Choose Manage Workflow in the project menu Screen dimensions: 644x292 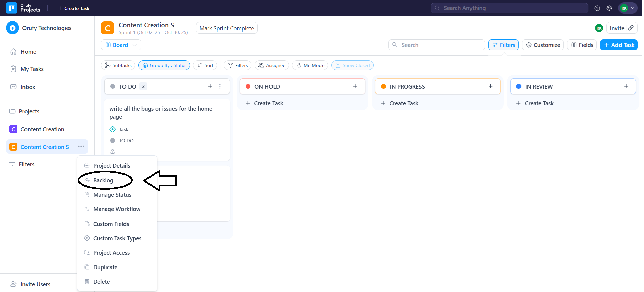click(x=116, y=209)
